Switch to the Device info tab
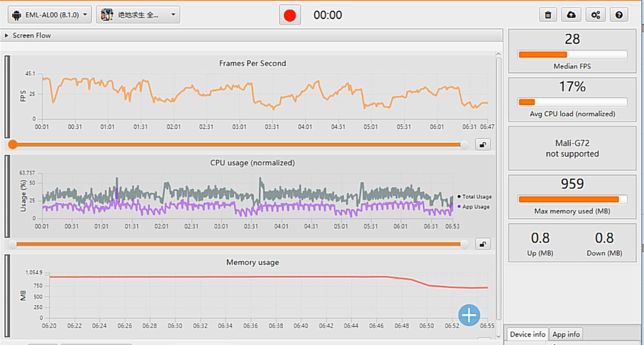Viewport: 644px width, 345px height. tap(527, 334)
